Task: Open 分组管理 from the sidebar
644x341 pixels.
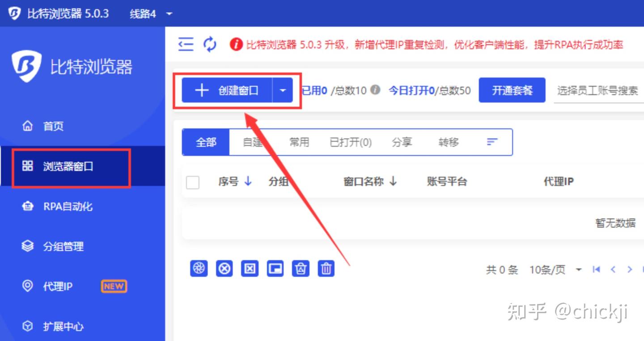Action: [x=62, y=246]
